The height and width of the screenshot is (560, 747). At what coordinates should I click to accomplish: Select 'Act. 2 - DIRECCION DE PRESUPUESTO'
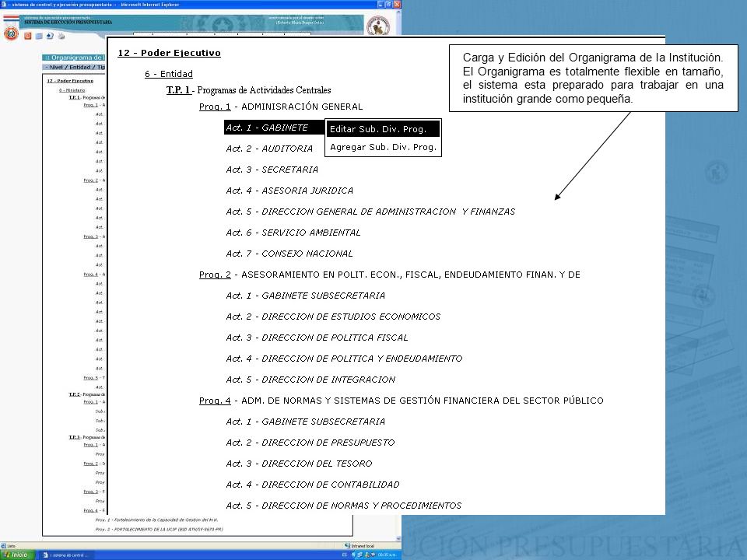(x=310, y=443)
